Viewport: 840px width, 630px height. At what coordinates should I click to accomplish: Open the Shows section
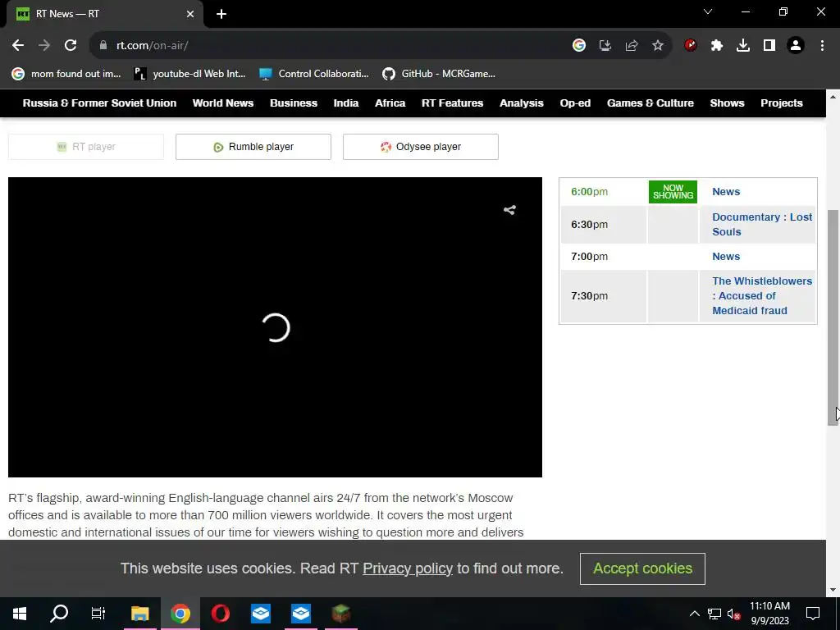tap(727, 103)
